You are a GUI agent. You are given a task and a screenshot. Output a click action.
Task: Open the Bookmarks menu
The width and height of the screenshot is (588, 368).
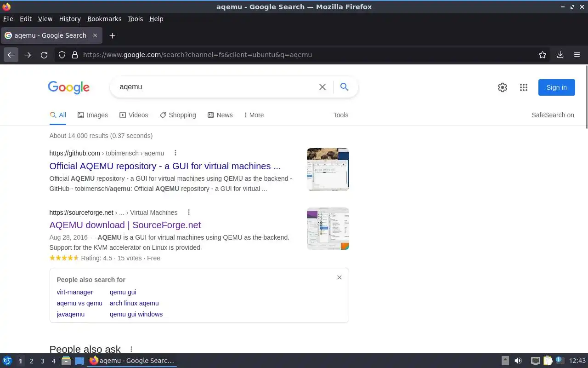tap(104, 19)
